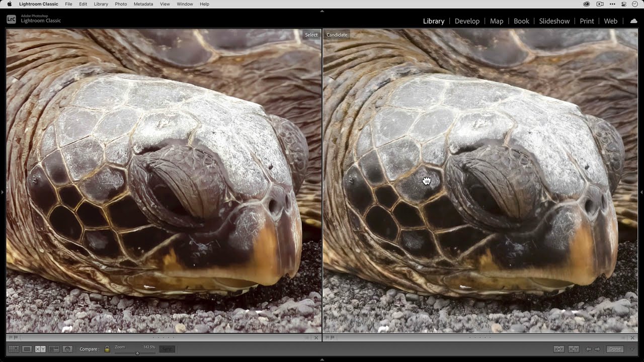The width and height of the screenshot is (644, 362).
Task: Open the Library module
Action: pos(434,21)
